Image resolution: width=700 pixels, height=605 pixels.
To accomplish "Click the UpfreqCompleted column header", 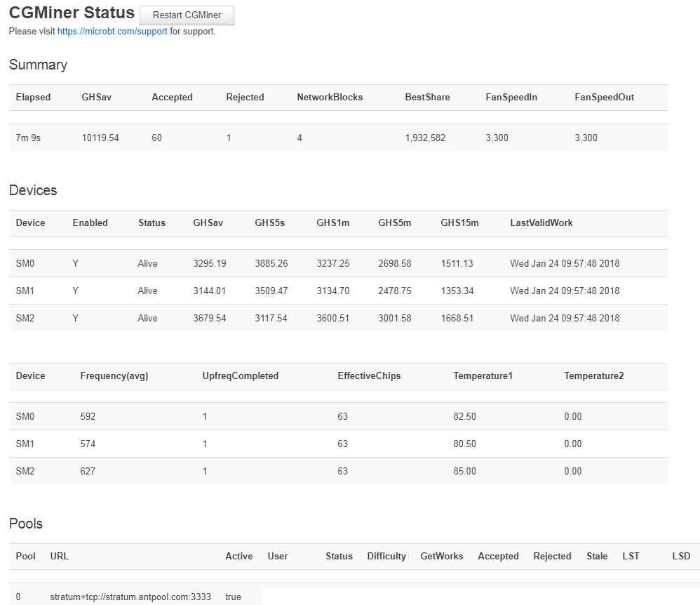I will click(240, 375).
